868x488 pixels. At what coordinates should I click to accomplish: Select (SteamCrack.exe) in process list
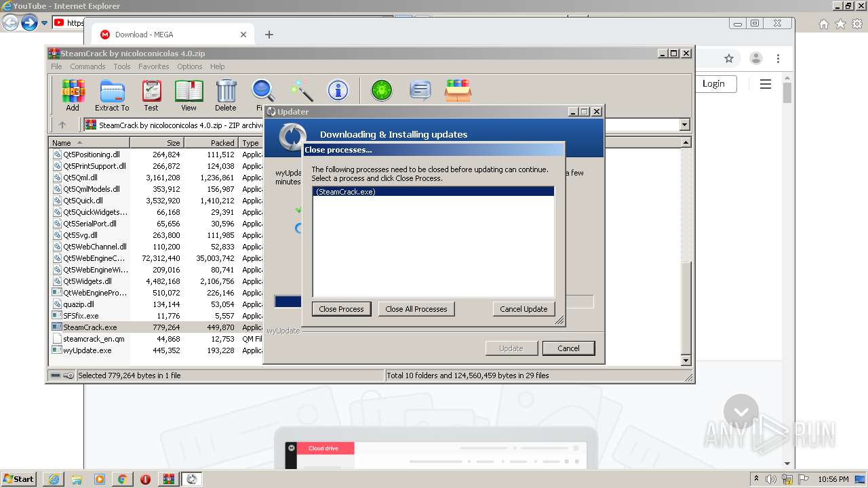(x=433, y=192)
